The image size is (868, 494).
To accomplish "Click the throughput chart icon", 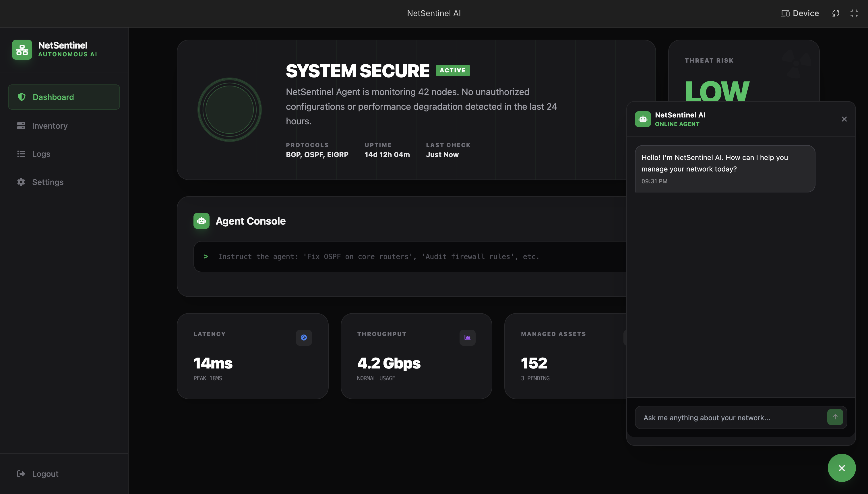I will click(467, 337).
